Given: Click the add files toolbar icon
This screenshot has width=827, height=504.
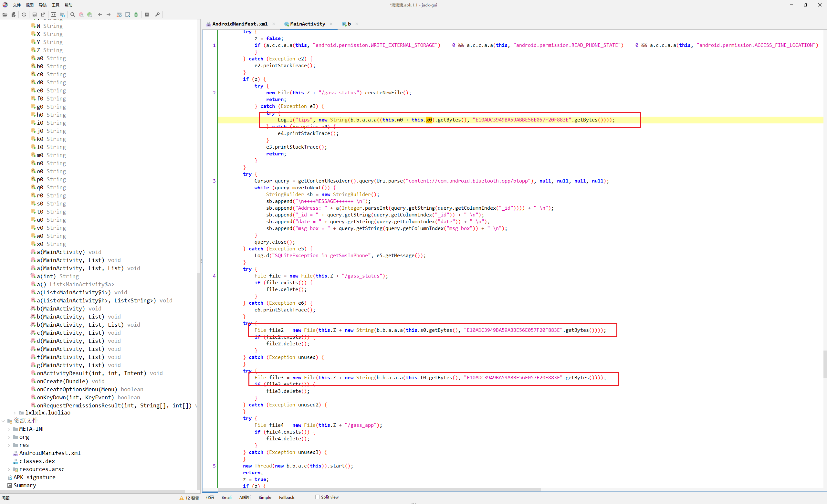Looking at the screenshot, I should (x=14, y=15).
